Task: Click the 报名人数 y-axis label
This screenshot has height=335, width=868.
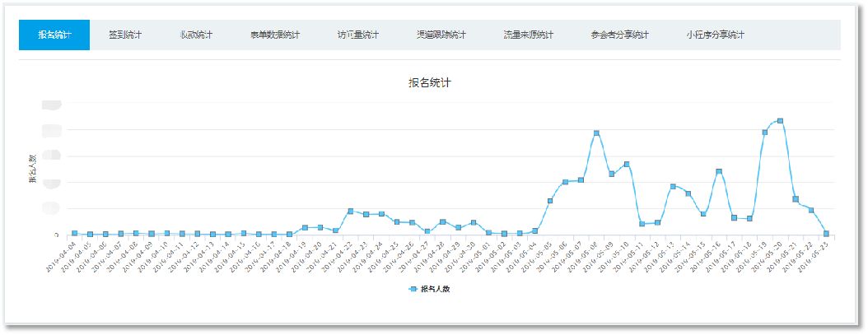Action: pos(33,170)
